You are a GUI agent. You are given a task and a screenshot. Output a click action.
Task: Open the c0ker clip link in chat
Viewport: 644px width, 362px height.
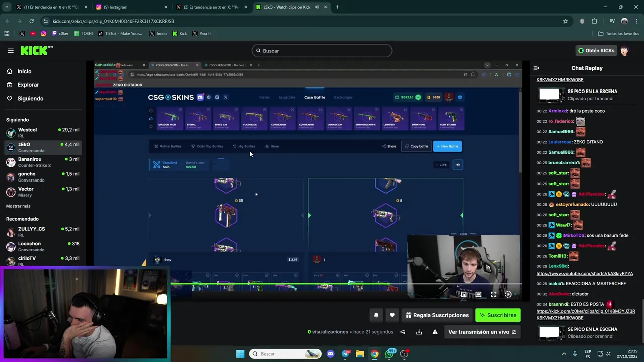tap(586, 315)
